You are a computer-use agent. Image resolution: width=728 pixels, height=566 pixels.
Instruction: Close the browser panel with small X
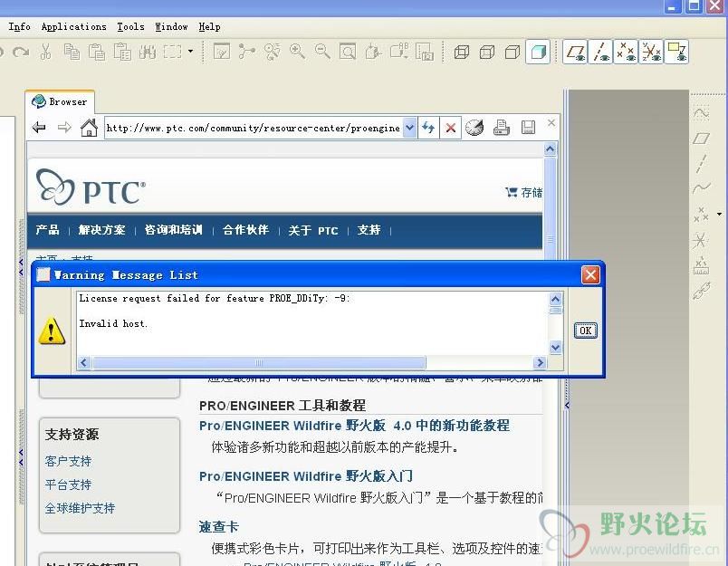pos(551,122)
